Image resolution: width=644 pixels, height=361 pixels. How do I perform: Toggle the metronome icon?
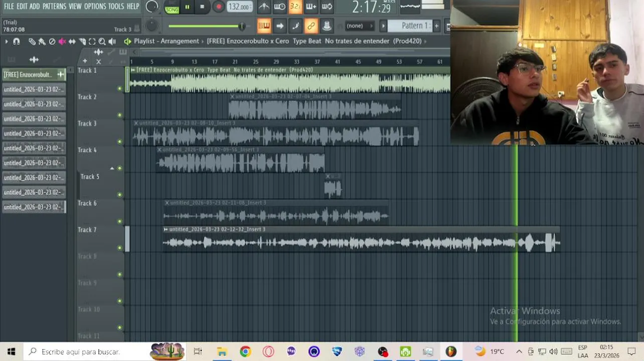264,7
